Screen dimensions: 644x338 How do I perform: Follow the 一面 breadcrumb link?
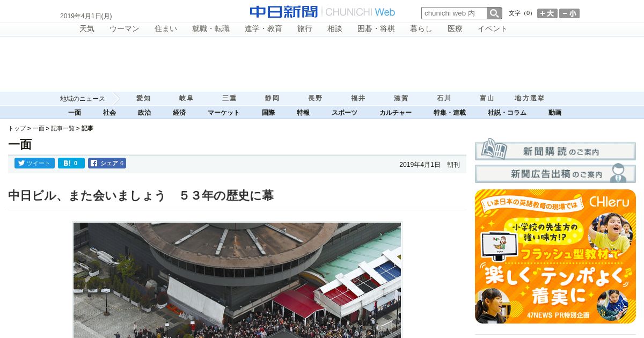coord(39,129)
